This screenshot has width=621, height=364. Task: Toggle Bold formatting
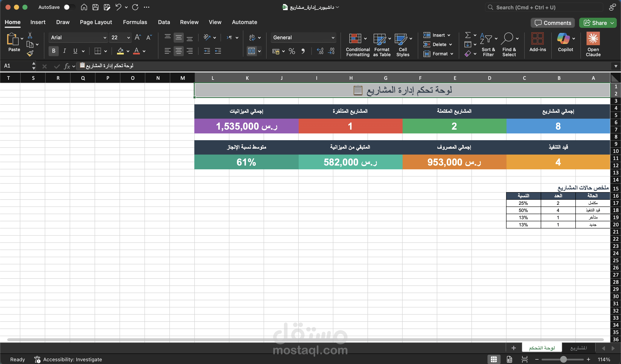pyautogui.click(x=53, y=51)
